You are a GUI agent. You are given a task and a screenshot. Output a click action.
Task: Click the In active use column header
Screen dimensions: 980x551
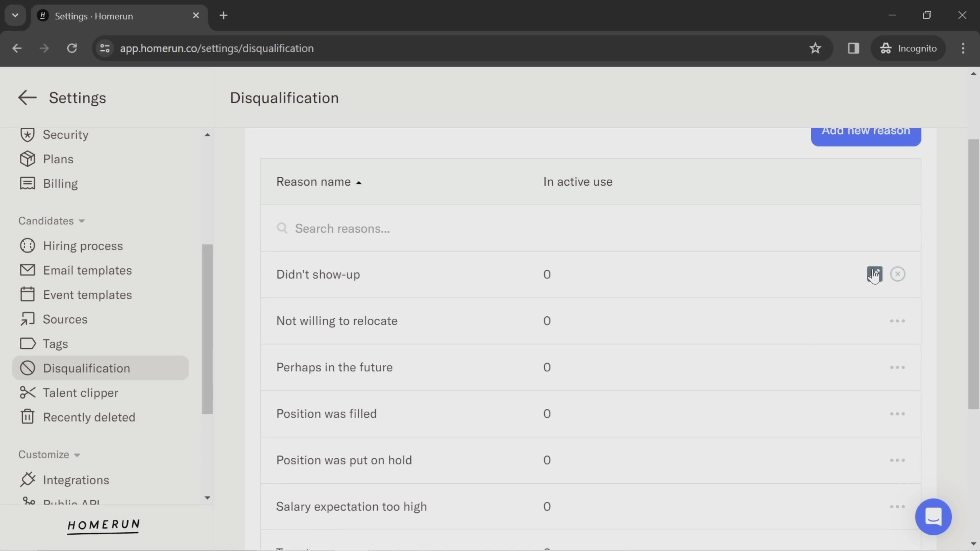(578, 182)
